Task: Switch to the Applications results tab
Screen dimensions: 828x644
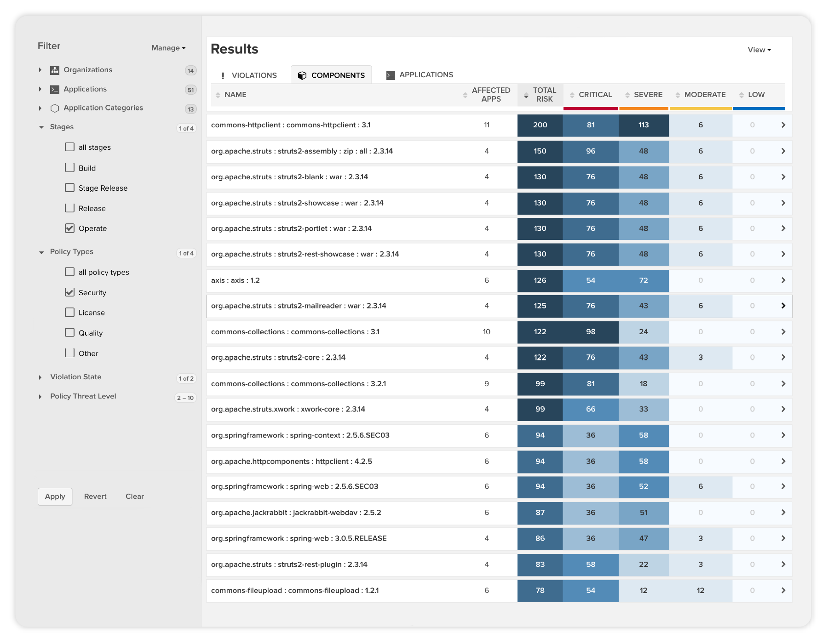Action: coord(420,75)
